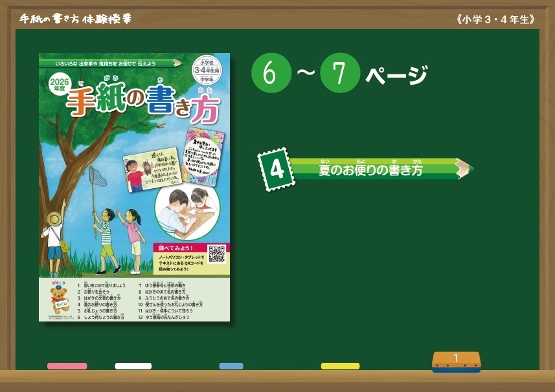Click the circular picture of children writing
The width and height of the screenshot is (555, 392).
coord(187,212)
